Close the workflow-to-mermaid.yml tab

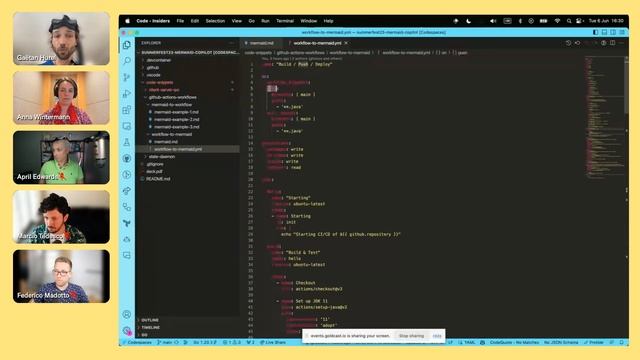tap(346, 43)
